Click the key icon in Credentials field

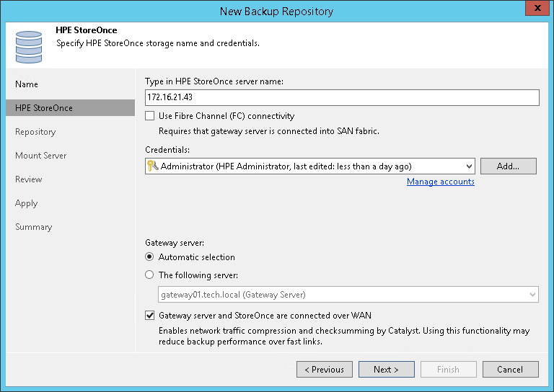click(152, 166)
